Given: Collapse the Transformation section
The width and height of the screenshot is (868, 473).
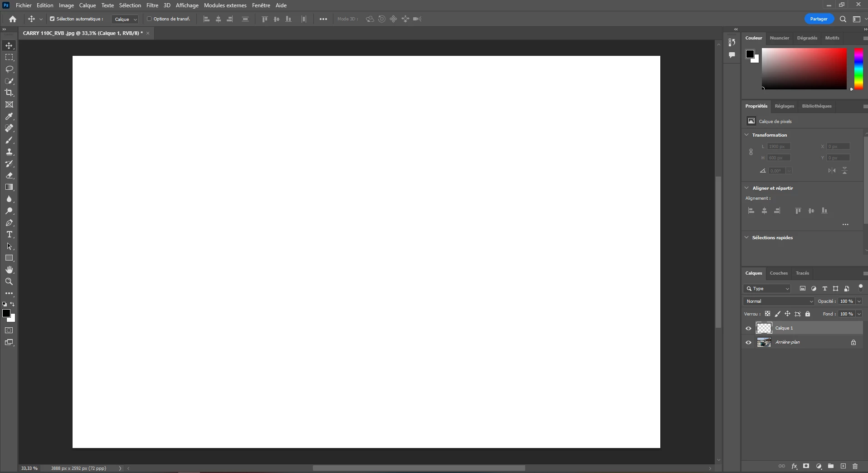Looking at the screenshot, I should [747, 135].
